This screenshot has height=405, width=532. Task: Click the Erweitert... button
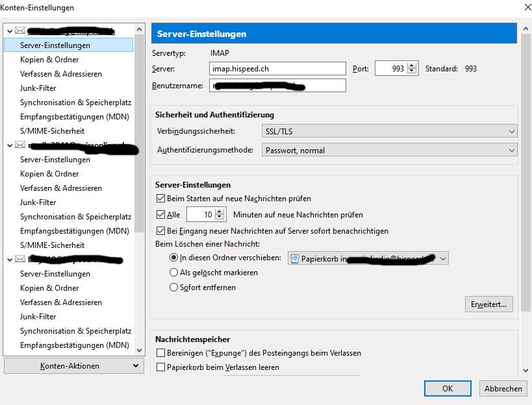click(489, 304)
